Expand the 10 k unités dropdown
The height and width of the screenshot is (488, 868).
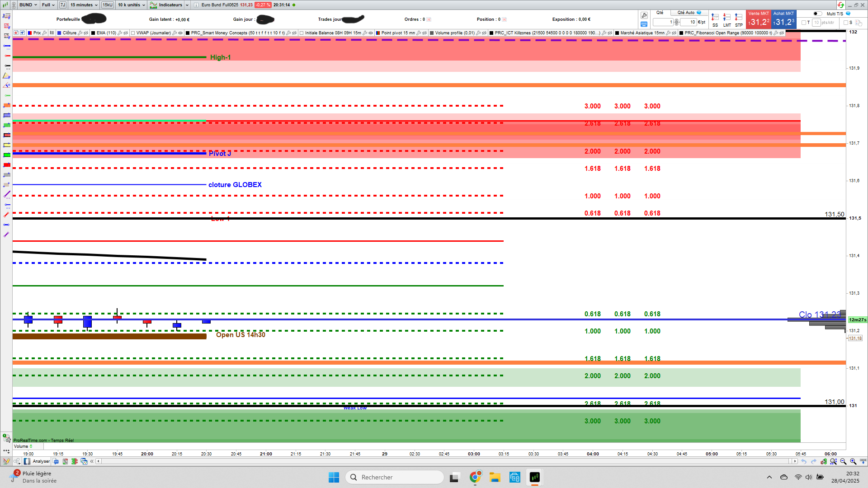point(132,5)
